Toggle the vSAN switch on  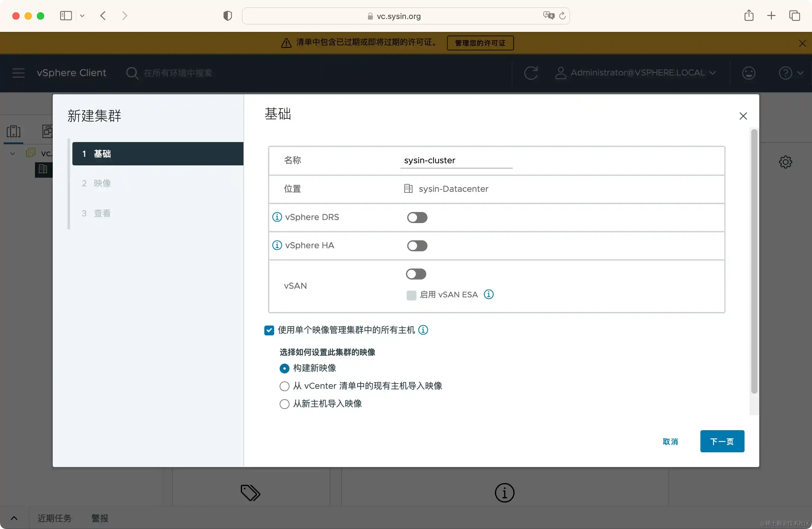point(416,274)
